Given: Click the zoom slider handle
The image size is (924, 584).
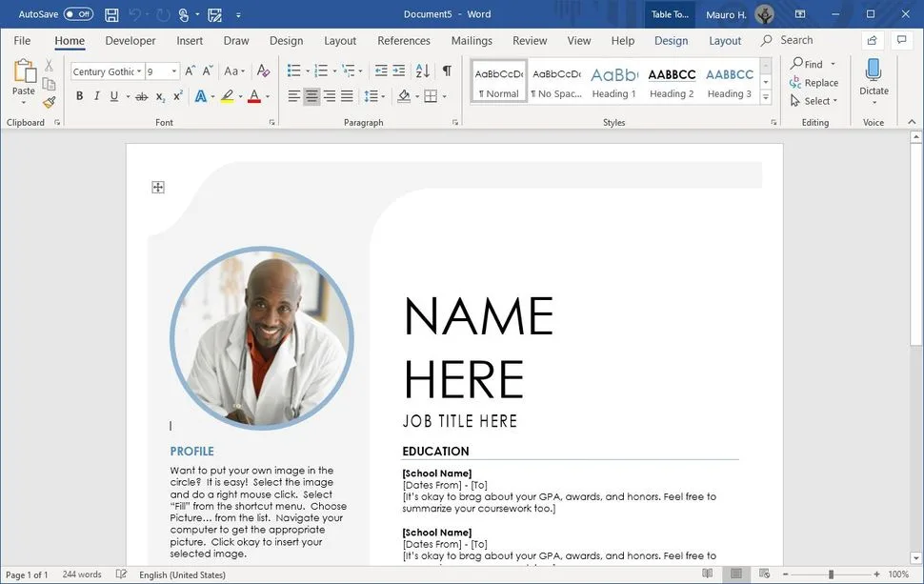Looking at the screenshot, I should pos(831,574).
